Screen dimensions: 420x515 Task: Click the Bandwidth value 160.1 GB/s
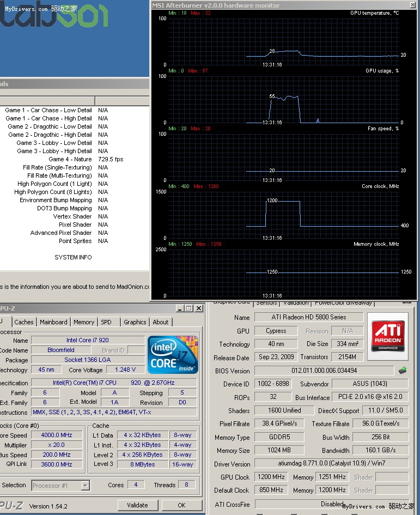pos(381,450)
